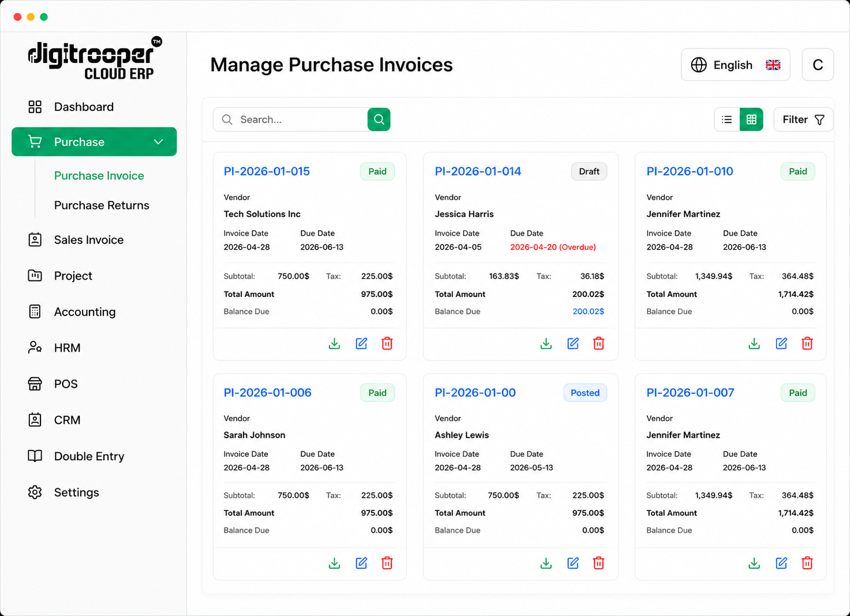
Task: Edit invoice PI-2026-01-010
Action: coord(781,344)
